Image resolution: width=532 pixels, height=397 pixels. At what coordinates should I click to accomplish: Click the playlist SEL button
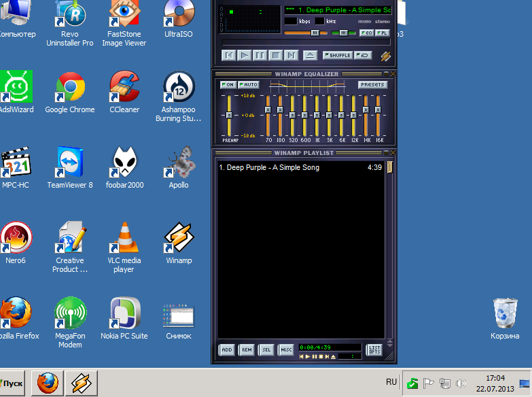[x=266, y=350]
